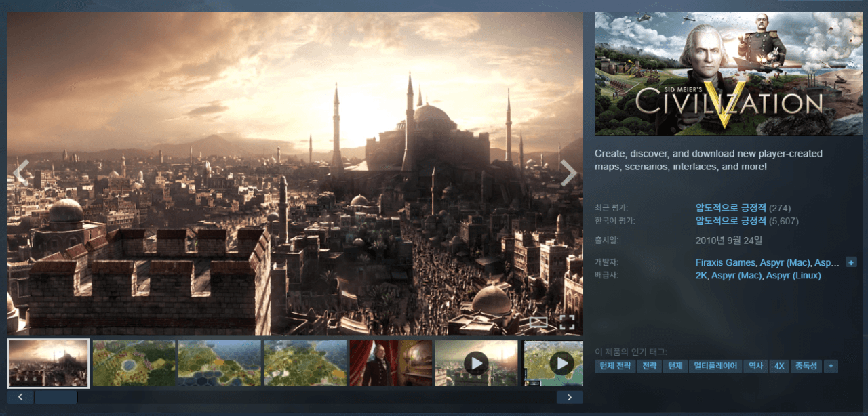Expand more popular tags with plus button
The width and height of the screenshot is (868, 416).
(831, 367)
